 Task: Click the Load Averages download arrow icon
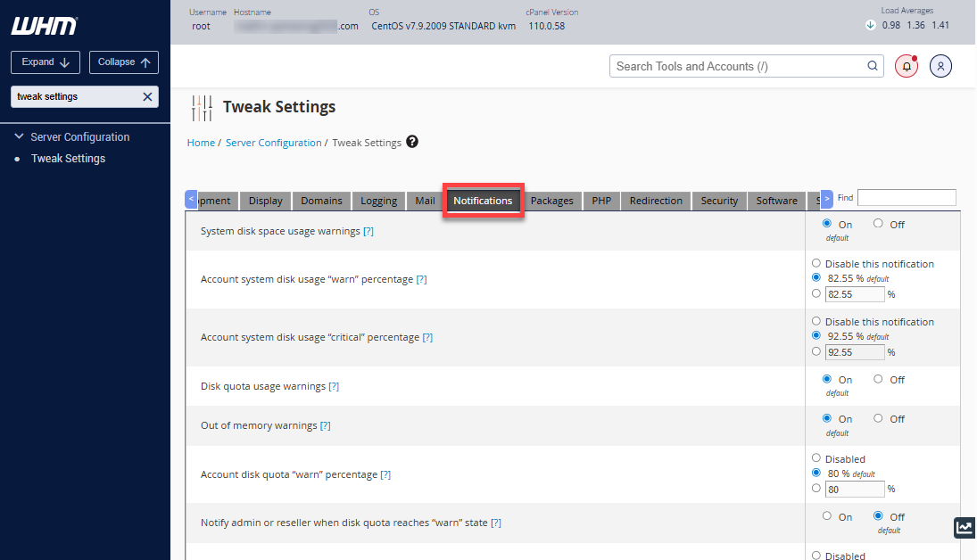(x=868, y=26)
